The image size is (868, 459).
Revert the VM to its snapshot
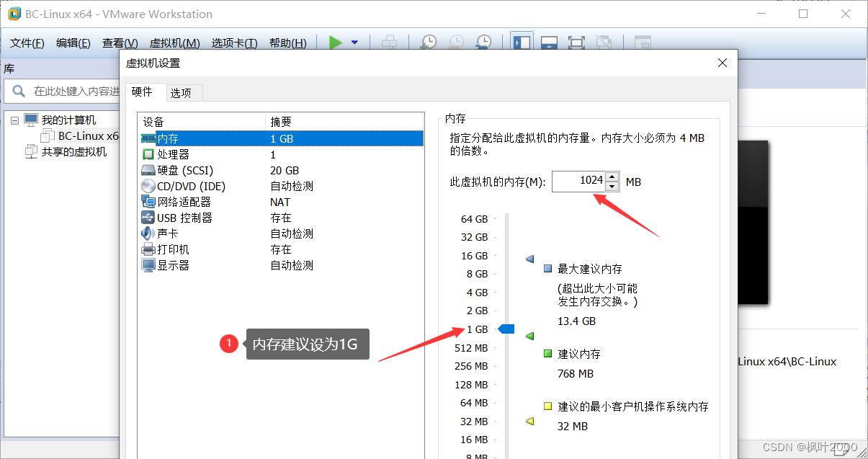pyautogui.click(x=457, y=42)
